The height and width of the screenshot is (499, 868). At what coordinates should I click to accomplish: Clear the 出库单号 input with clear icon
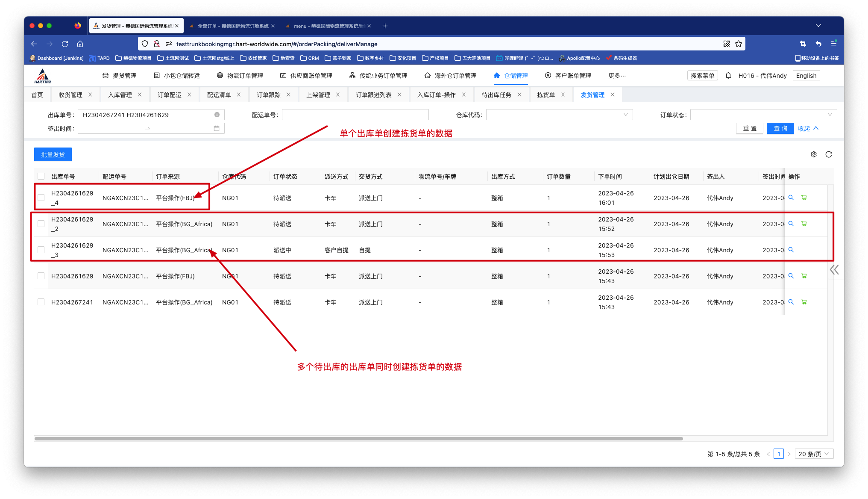click(x=217, y=115)
